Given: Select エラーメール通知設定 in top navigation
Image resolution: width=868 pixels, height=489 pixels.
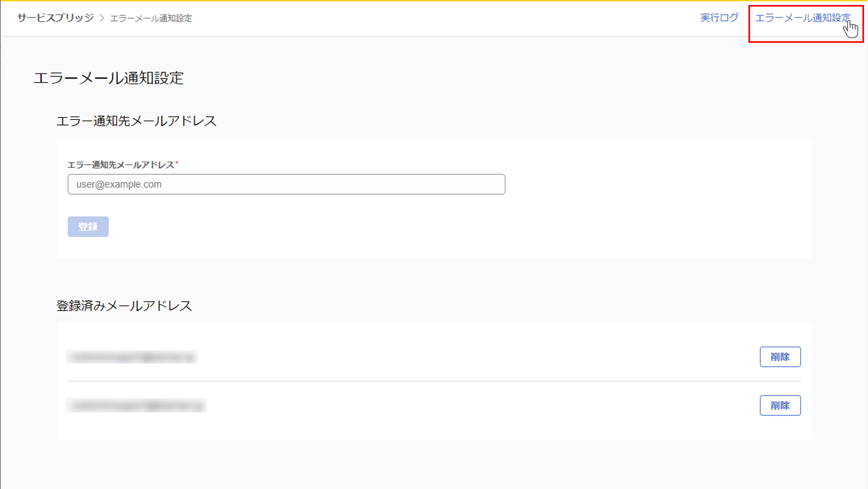Looking at the screenshot, I should 802,18.
